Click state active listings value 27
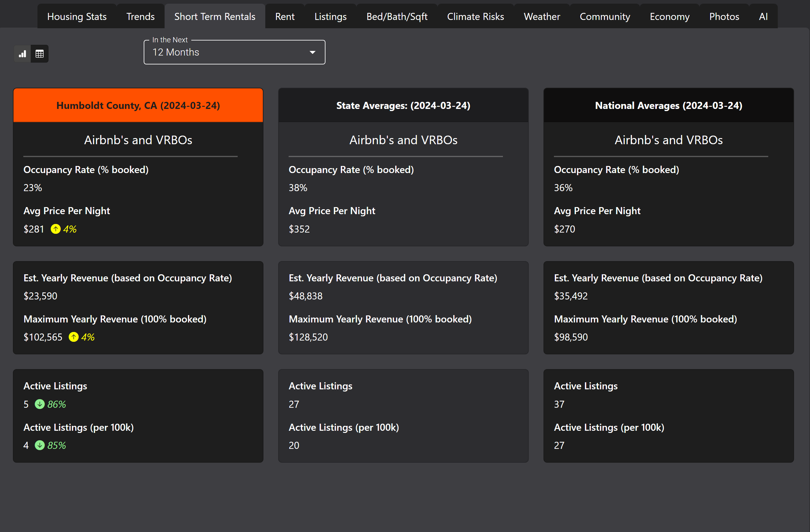Image resolution: width=810 pixels, height=532 pixels. [x=294, y=404]
